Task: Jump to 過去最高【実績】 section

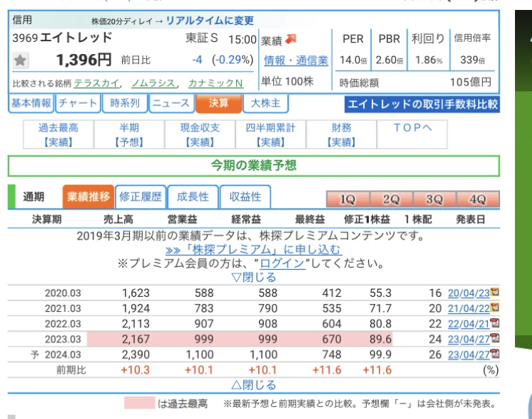Action: pos(58,134)
